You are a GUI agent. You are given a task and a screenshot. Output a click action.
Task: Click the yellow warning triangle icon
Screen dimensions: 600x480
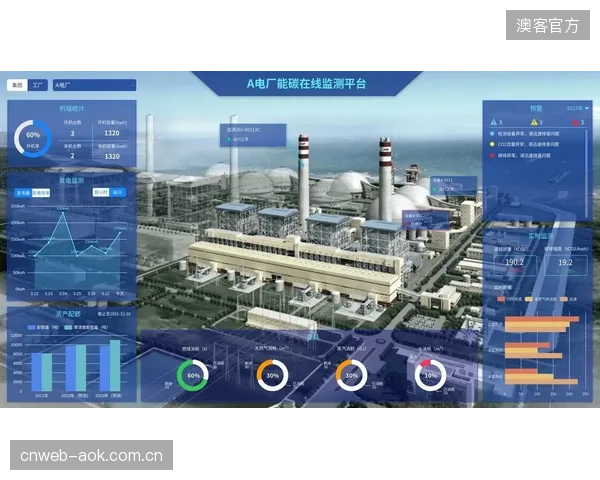click(534, 122)
